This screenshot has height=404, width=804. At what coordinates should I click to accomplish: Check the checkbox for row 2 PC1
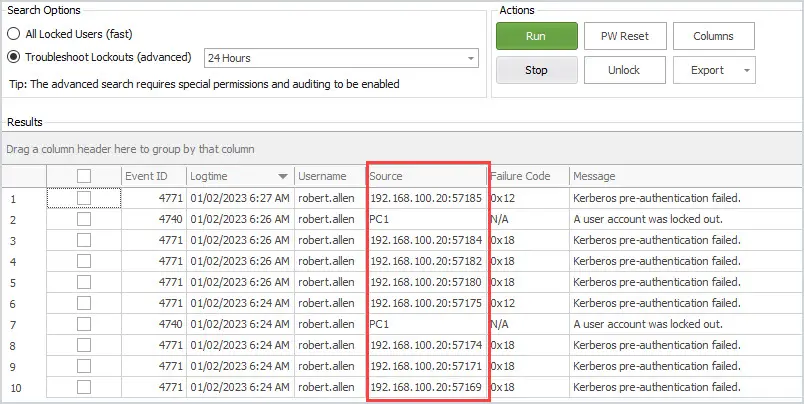pyautogui.click(x=84, y=219)
